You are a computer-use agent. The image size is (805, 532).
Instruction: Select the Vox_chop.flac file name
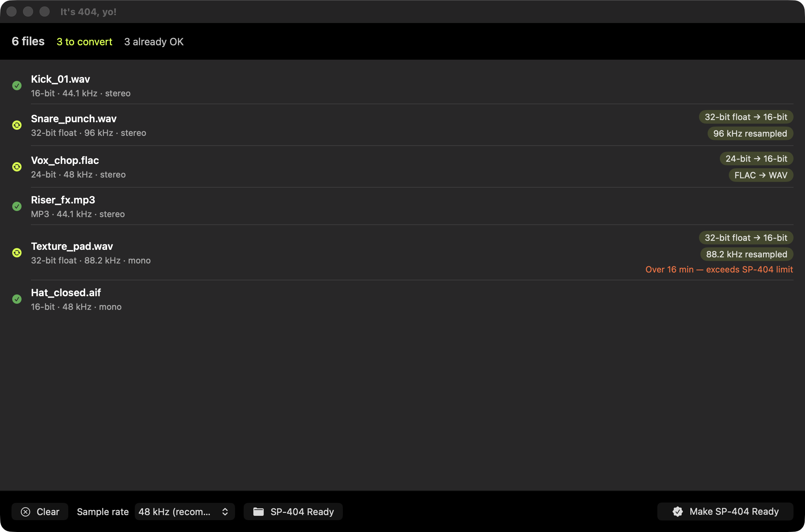65,160
